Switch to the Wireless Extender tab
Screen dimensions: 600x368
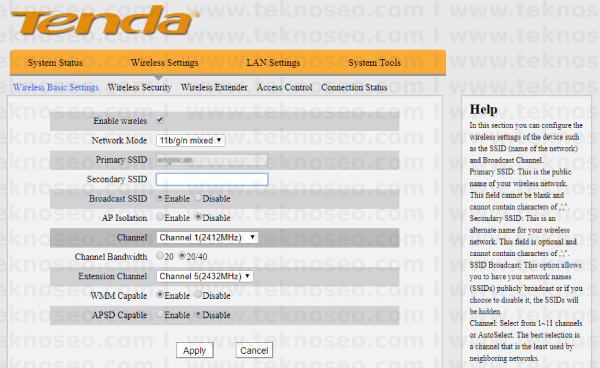coord(214,88)
